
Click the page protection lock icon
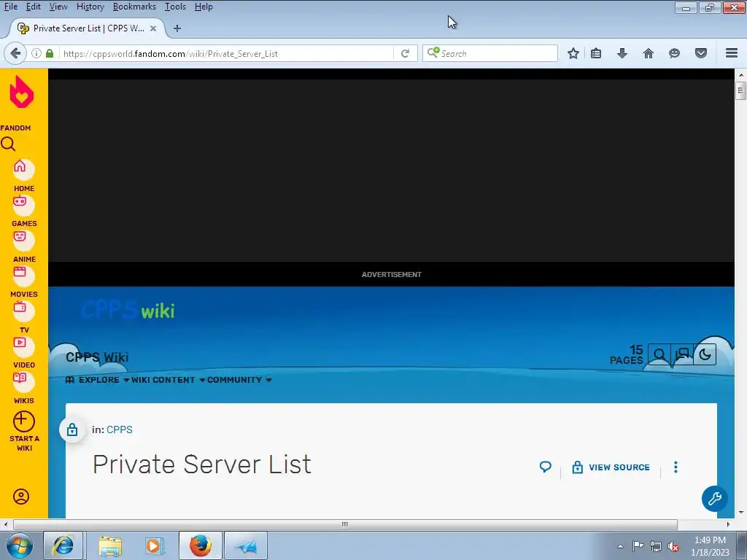72,429
